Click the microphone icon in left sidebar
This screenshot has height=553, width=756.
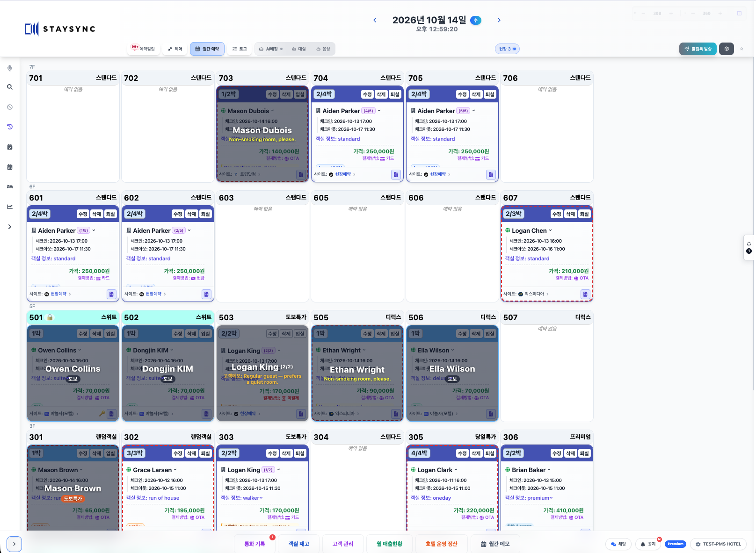click(x=10, y=68)
